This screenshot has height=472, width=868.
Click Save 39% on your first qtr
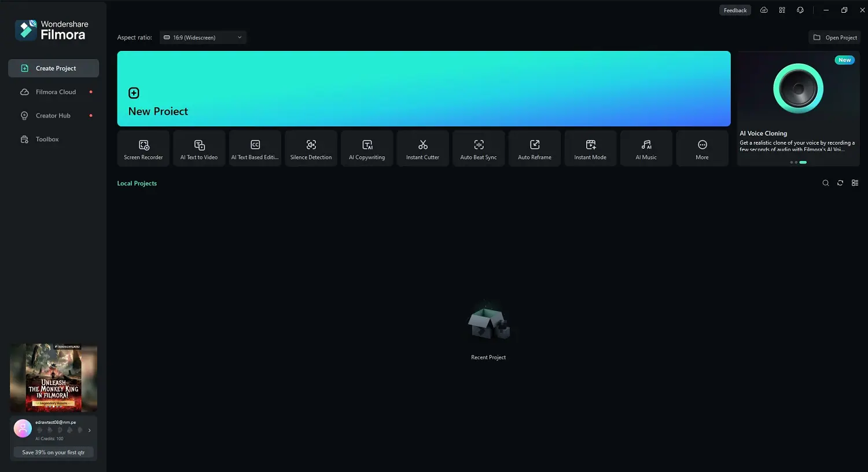click(x=53, y=452)
